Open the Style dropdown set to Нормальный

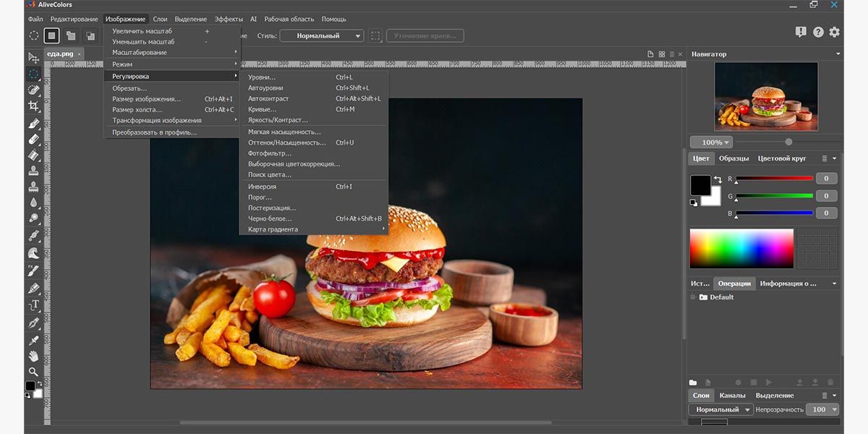click(x=322, y=35)
